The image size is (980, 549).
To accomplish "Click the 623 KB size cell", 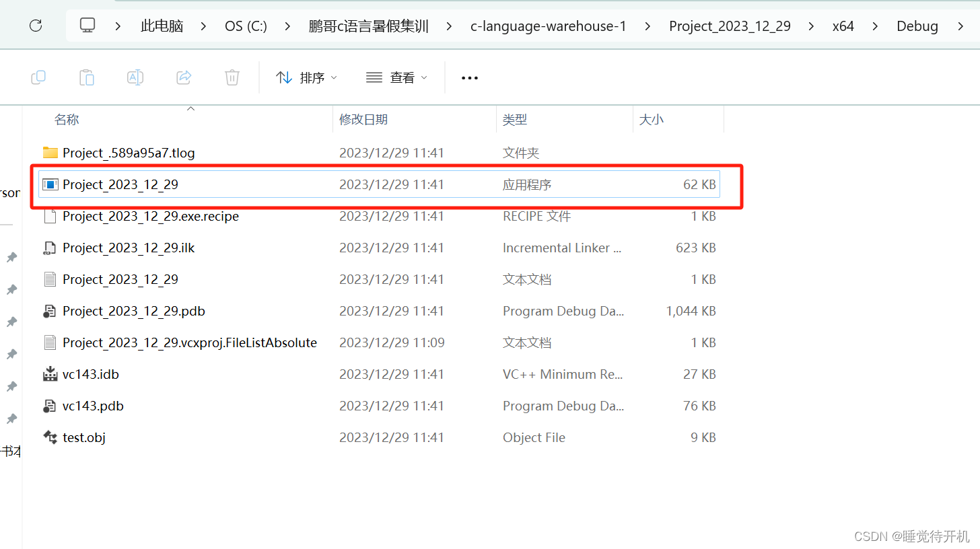I will 696,248.
